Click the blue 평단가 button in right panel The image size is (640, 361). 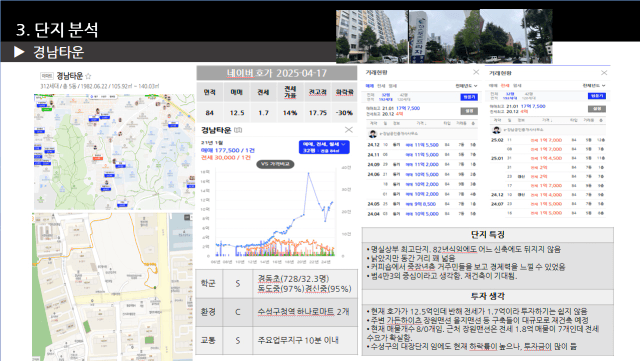[x=597, y=96]
